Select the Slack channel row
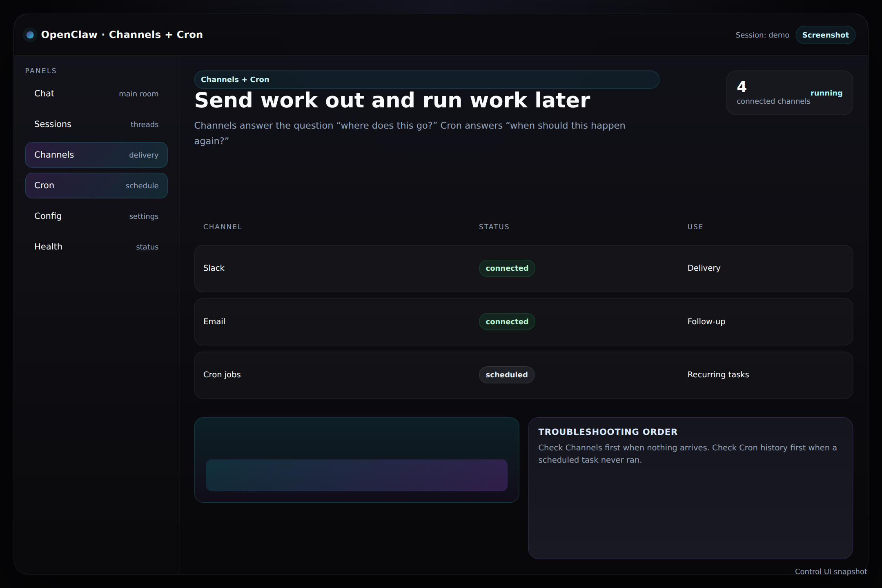Viewport: 882px width, 588px height. 523,268
